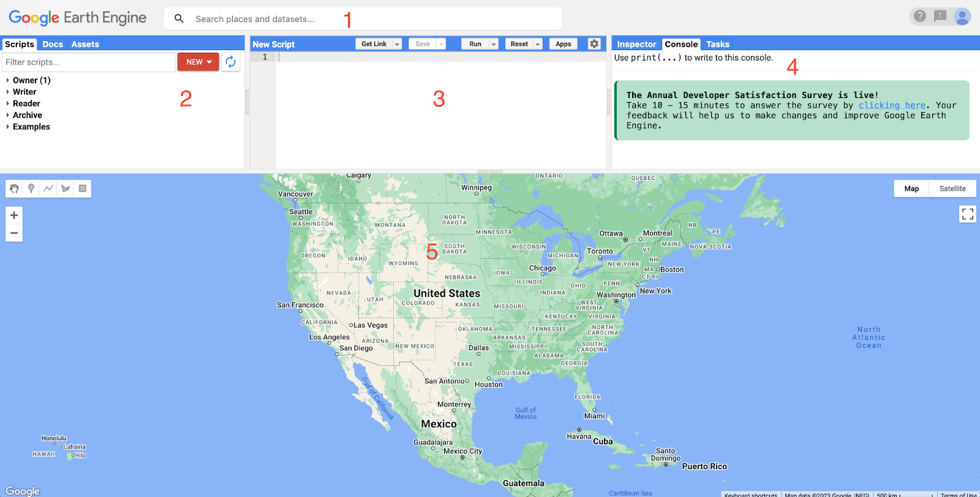Click the 'New Script' title text
Image resolution: width=980 pixels, height=497 pixels.
(x=274, y=44)
